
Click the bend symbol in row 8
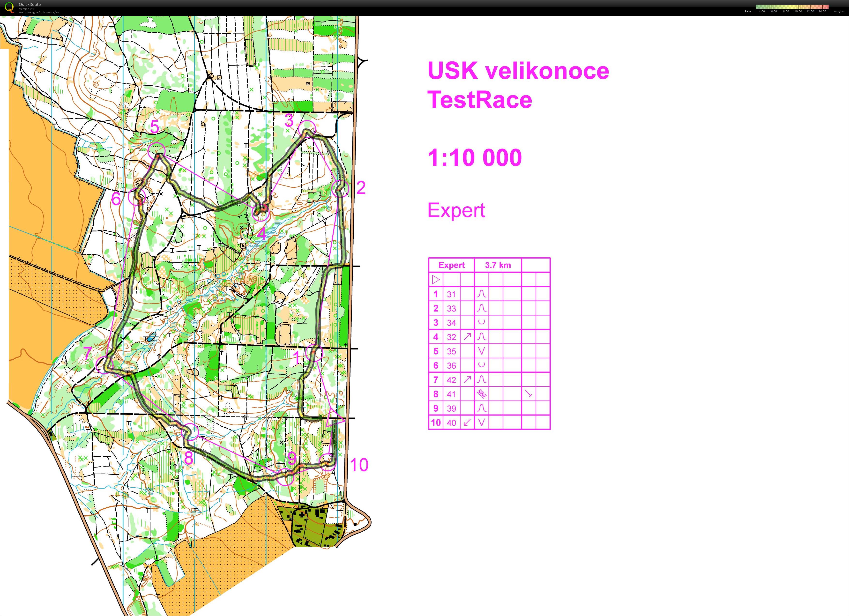point(529,394)
